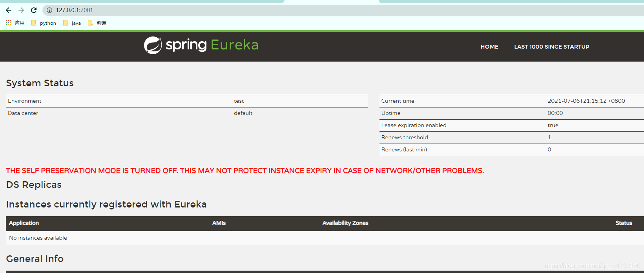The height and width of the screenshot is (273, 644).
Task: Click the 'No instances available' row
Action: (x=325, y=238)
